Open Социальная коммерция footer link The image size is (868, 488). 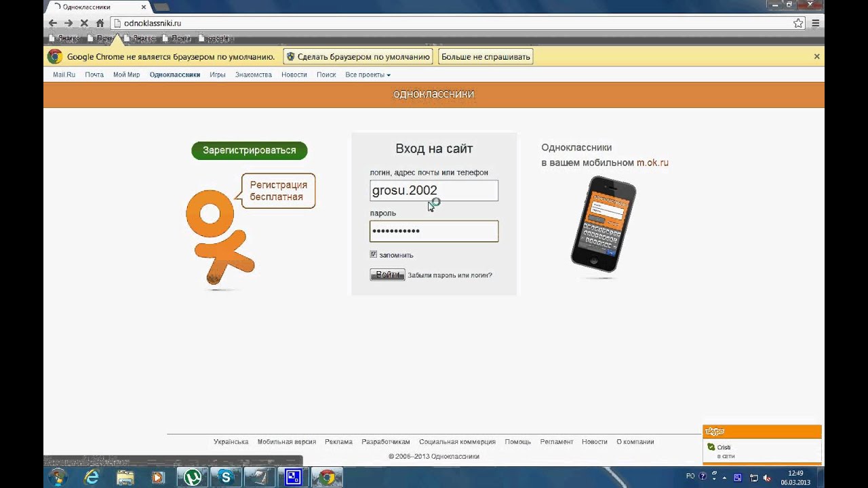[457, 442]
